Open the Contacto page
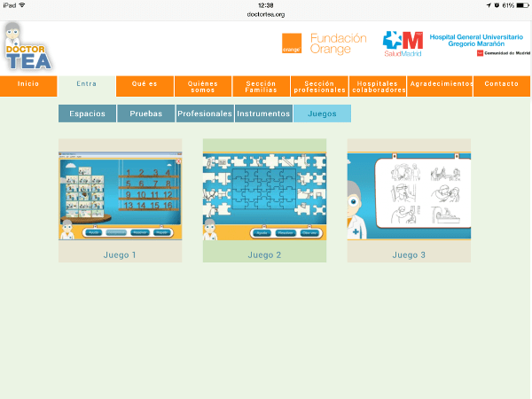This screenshot has height=399, width=532. 501,84
